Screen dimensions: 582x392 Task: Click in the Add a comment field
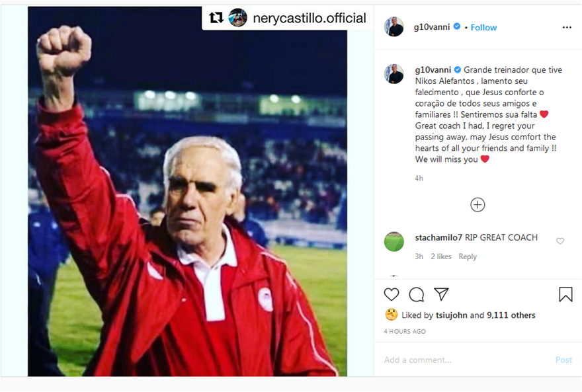(463, 360)
